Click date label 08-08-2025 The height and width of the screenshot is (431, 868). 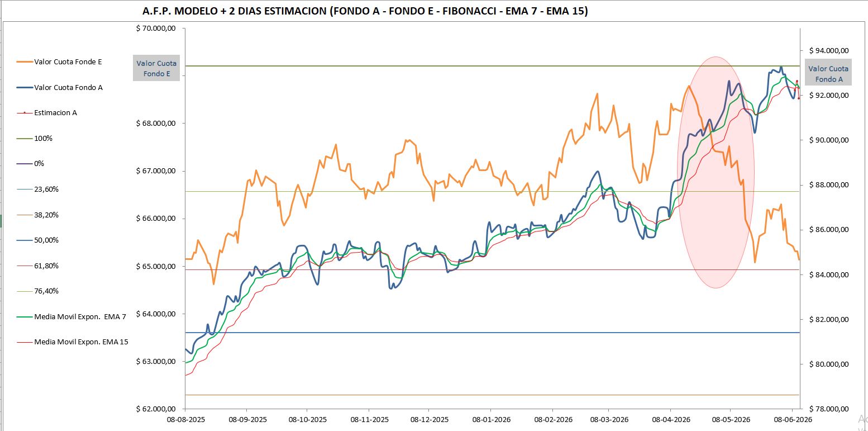pyautogui.click(x=185, y=419)
